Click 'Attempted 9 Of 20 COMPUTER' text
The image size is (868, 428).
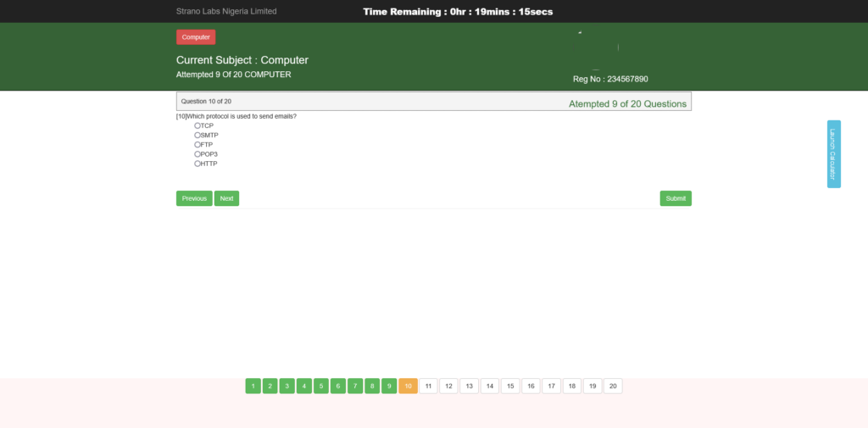pos(234,75)
